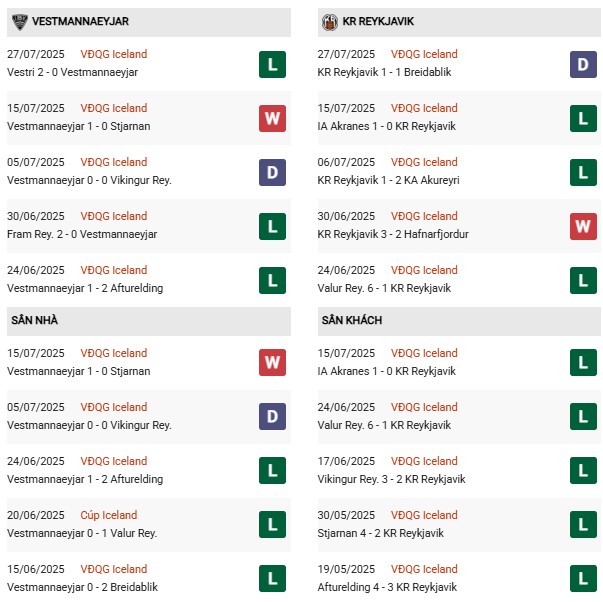Image resolution: width=603 pixels, height=602 pixels.
Task: Click the L badge for Vestmannaeyjar 0 - 2 Breidablik
Action: 272,580
